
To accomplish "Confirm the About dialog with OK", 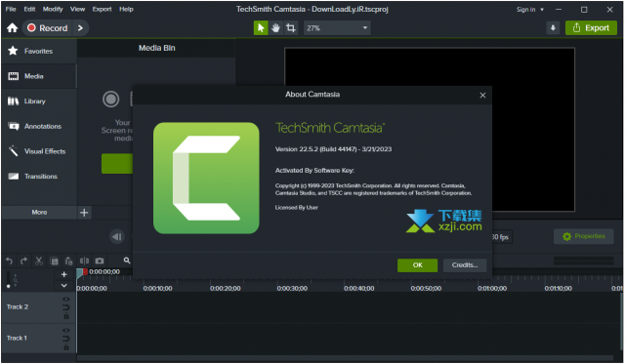I will [417, 265].
